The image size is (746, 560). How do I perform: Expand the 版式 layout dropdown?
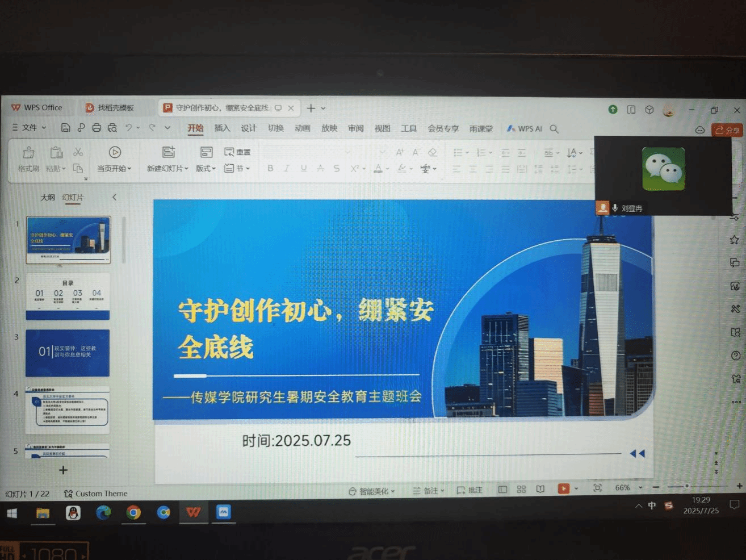tap(206, 169)
